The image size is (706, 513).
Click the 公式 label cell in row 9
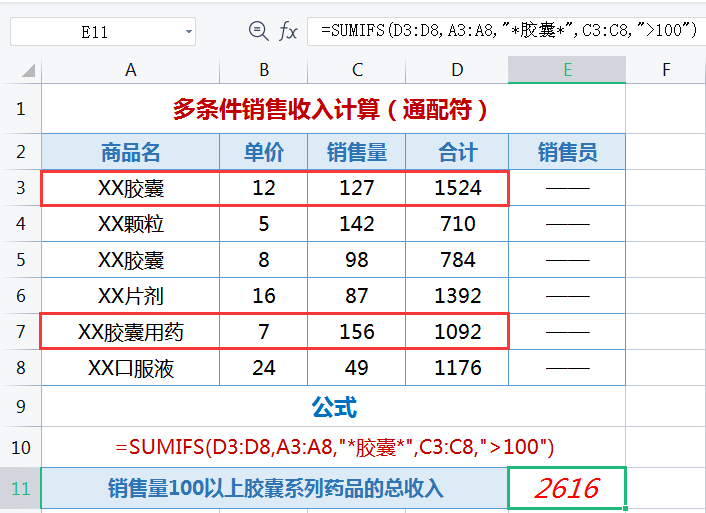click(x=333, y=406)
